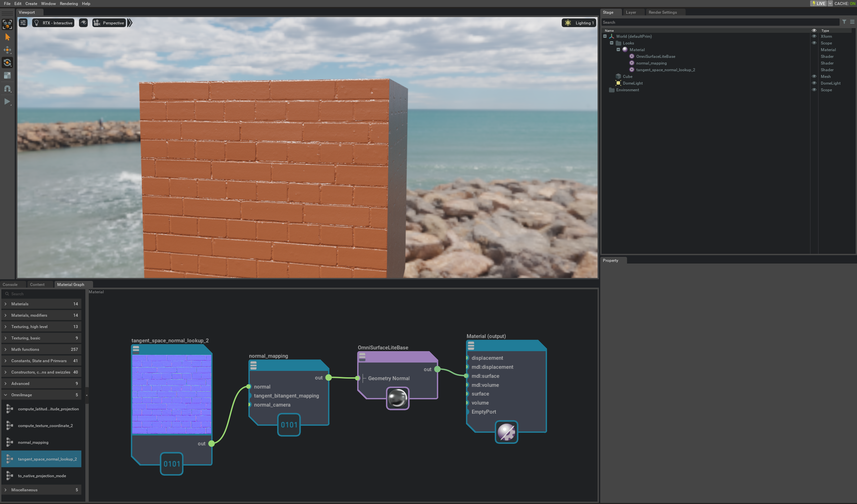This screenshot has height=504, width=857.
Task: Hide the DomeLight in Stage
Action: 814,83
